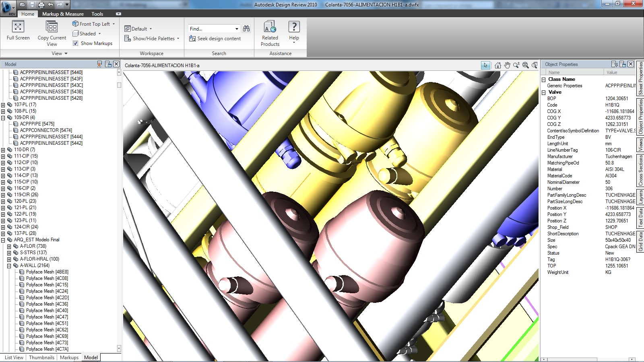Toggle the Show Markups checkbox
The width and height of the screenshot is (644, 362).
click(76, 43)
